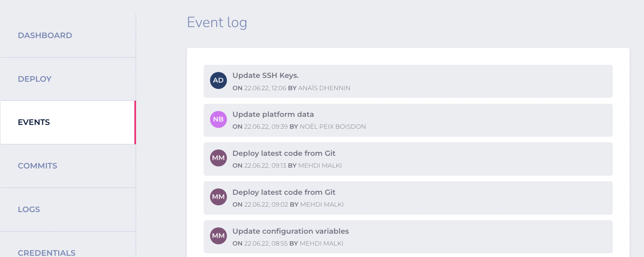644x257 pixels.
Task: Click the MM avatar on the 09:13 deploy event
Action: pyautogui.click(x=218, y=158)
